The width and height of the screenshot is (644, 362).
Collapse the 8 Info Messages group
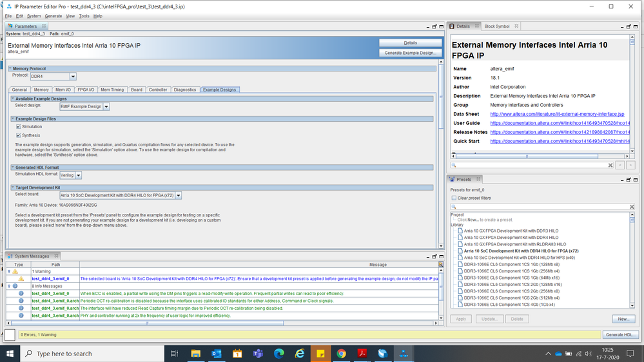[9, 286]
